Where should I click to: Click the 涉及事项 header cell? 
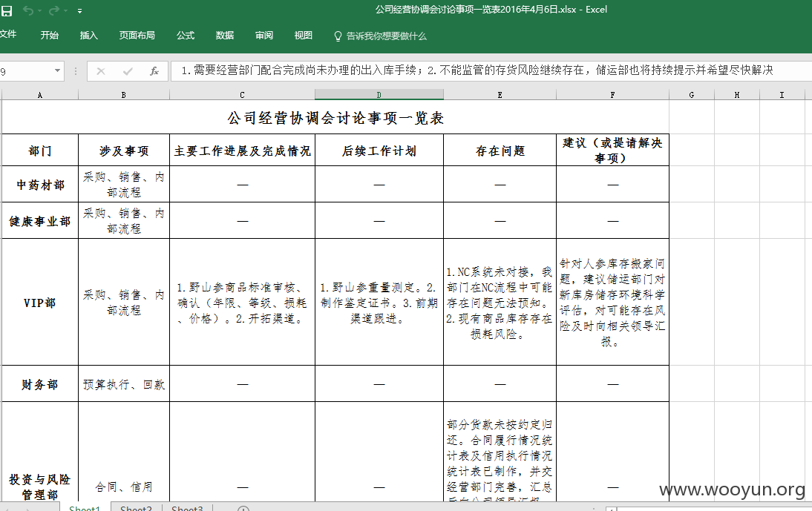(x=124, y=151)
